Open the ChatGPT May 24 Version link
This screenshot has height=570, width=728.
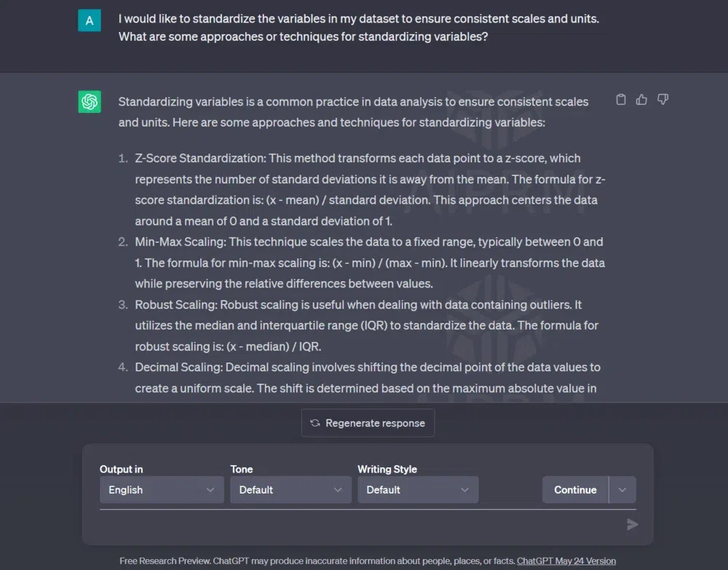coord(566,561)
